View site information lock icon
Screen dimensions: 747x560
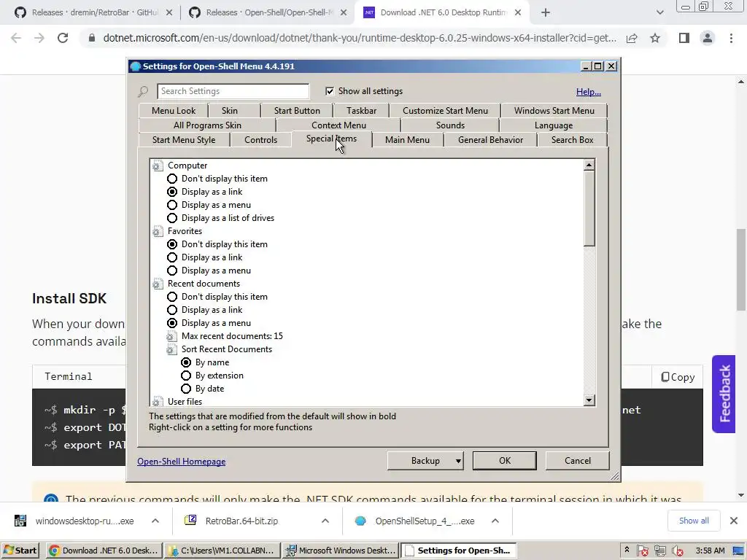[92, 38]
